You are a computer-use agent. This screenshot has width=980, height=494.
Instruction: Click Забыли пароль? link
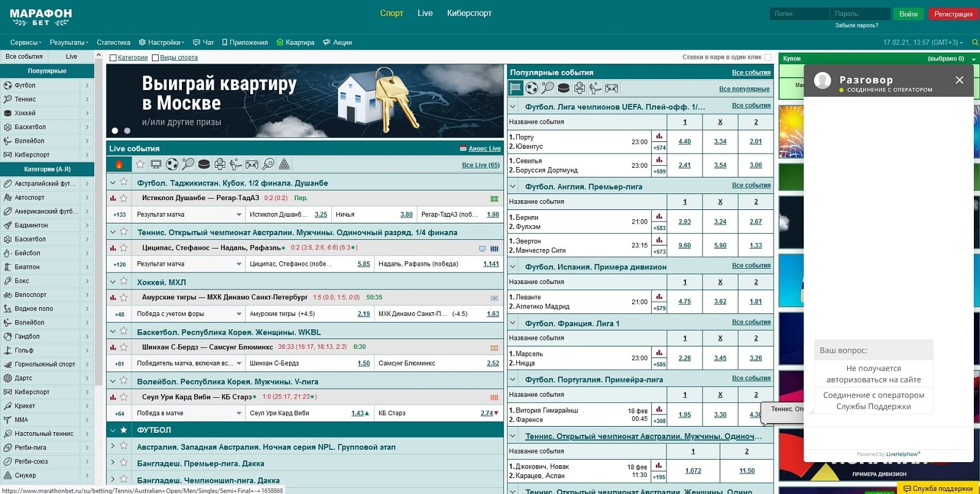(856, 26)
